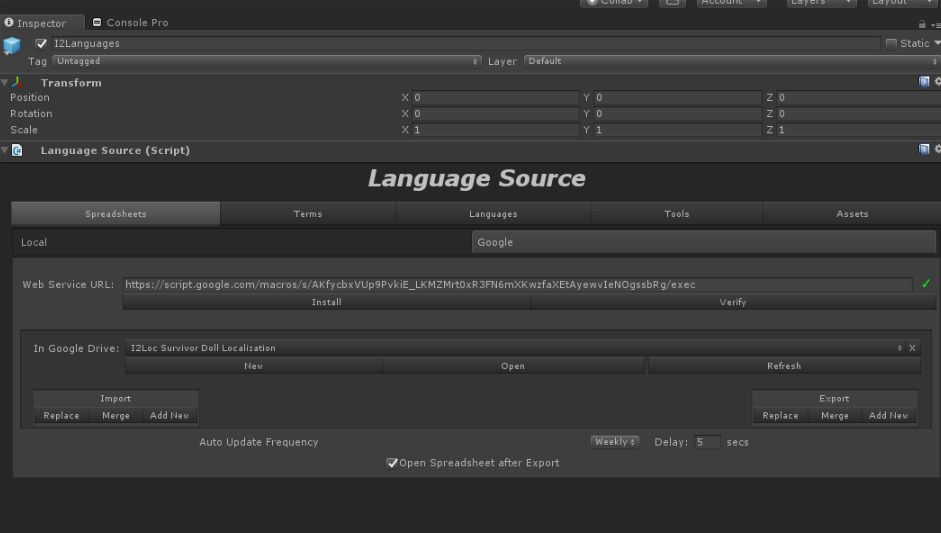
Task: Disable the I2Languages active checkbox
Action: tap(41, 44)
